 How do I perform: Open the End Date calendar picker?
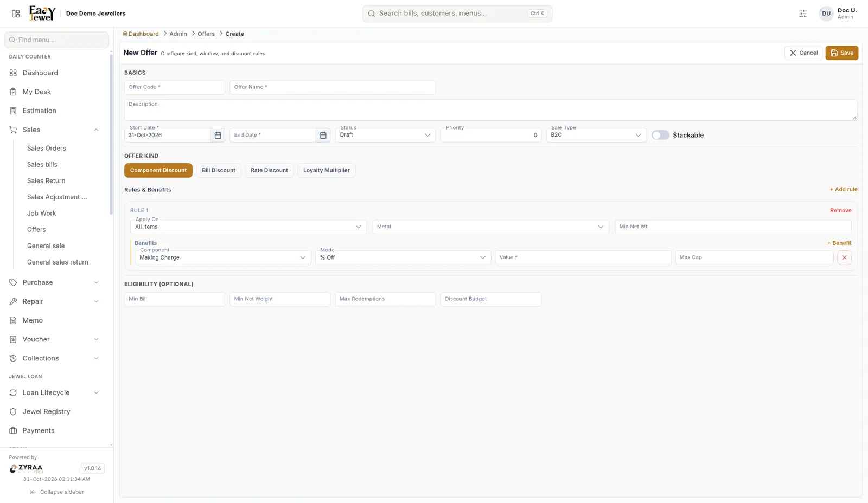pyautogui.click(x=323, y=136)
